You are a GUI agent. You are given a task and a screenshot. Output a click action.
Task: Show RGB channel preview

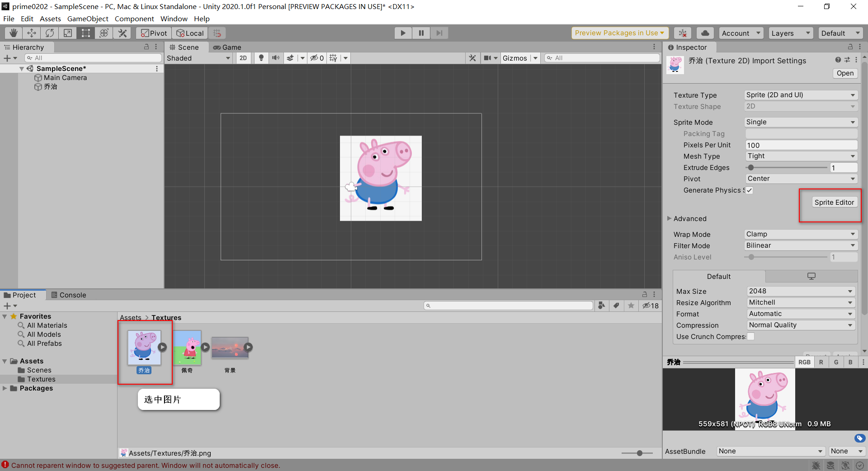tap(804, 362)
